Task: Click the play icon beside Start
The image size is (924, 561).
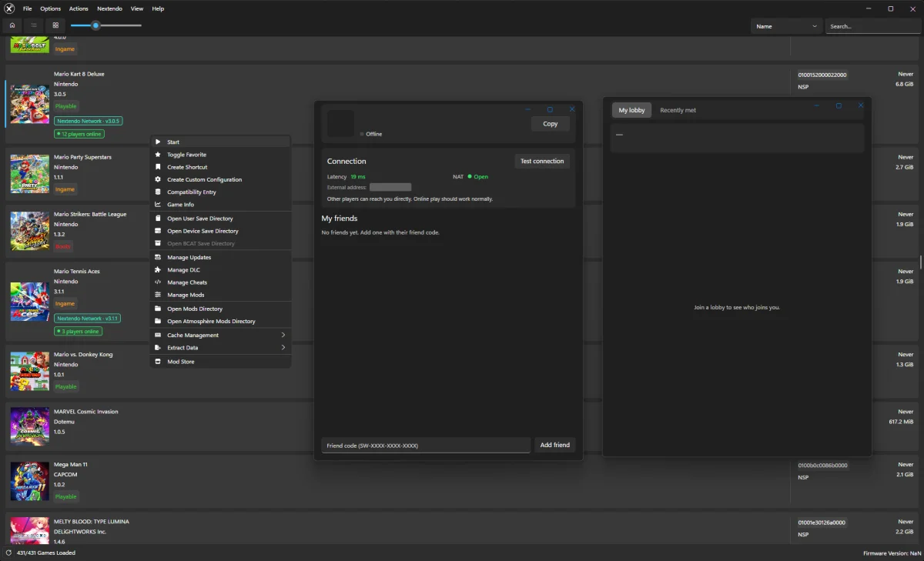Action: tap(158, 142)
